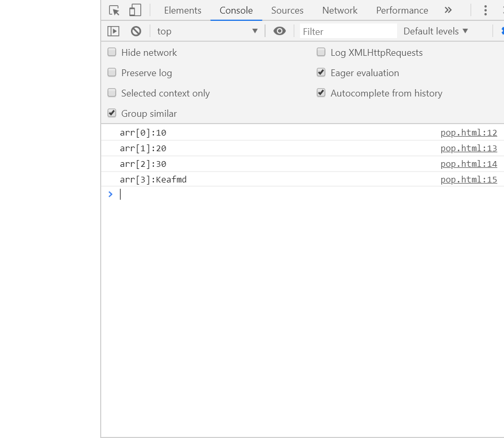
Task: Open the top context dropdown
Action: coord(207,31)
